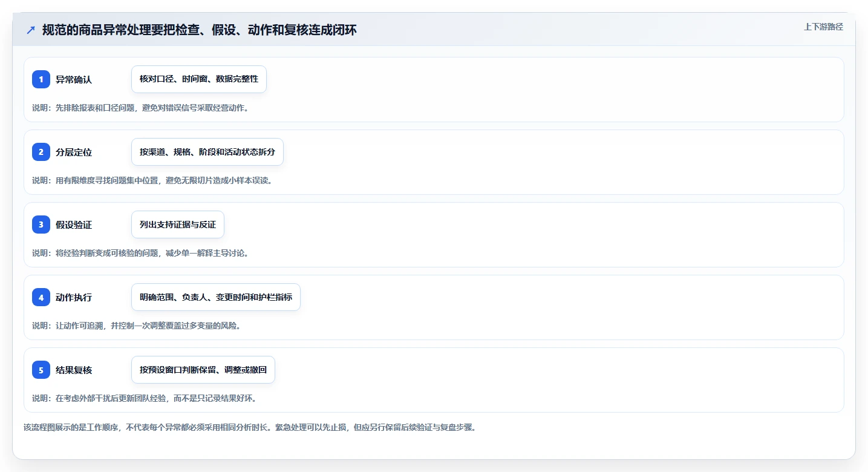Select step number 1 badge
The image size is (868, 472).
(41, 79)
